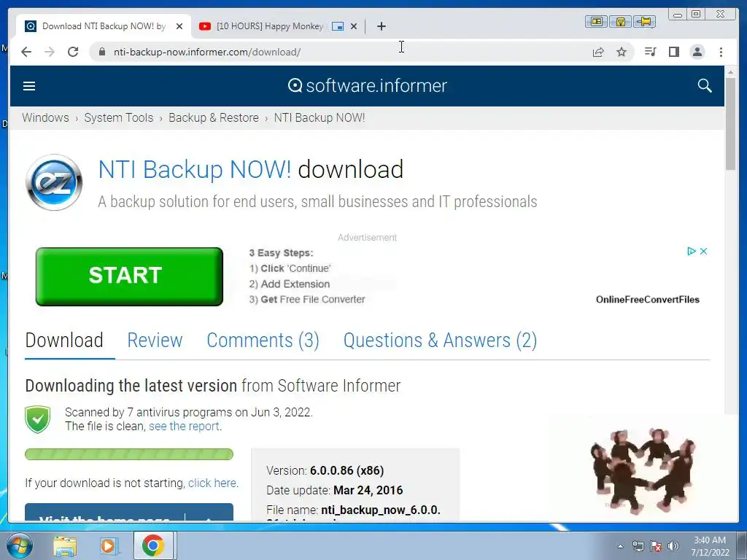Open the Windows Start menu
The width and height of the screenshot is (747, 560).
pos(20,546)
